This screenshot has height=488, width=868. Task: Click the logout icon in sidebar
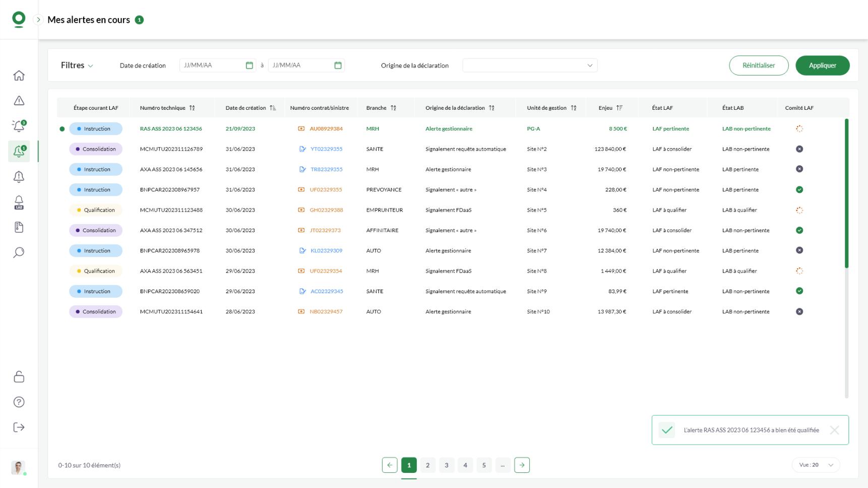tap(19, 428)
